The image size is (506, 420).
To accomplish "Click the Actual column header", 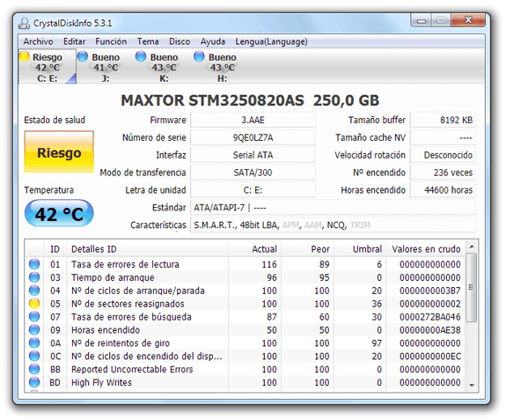I will click(255, 249).
